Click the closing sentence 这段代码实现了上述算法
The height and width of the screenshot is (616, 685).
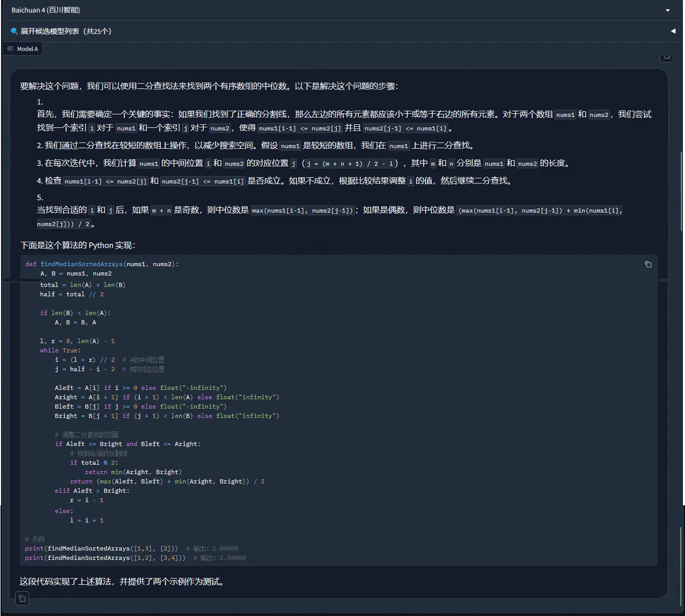pyautogui.click(x=122, y=582)
